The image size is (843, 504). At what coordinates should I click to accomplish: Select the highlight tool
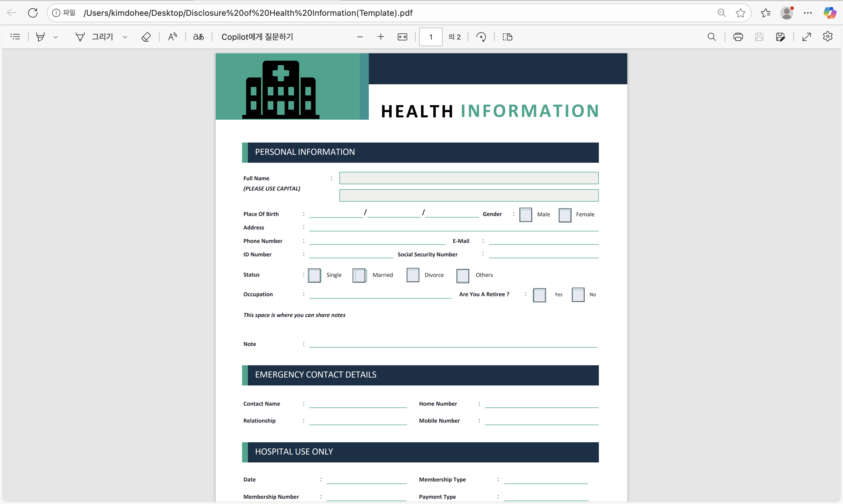coord(40,37)
